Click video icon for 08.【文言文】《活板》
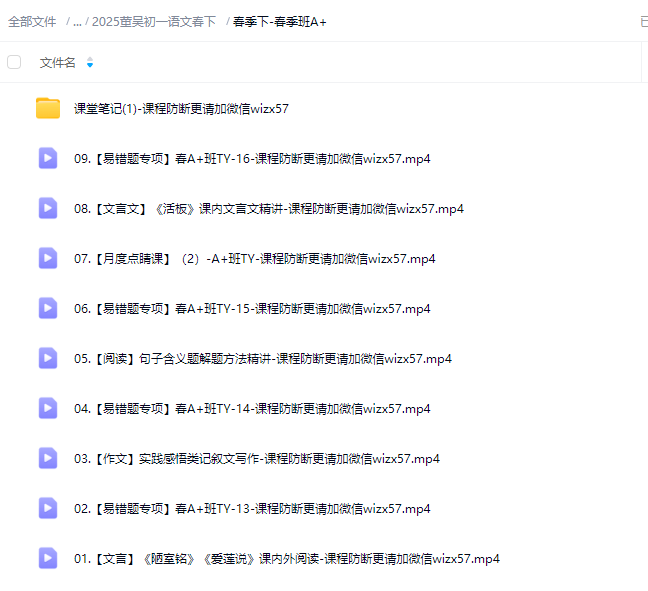 (48, 208)
